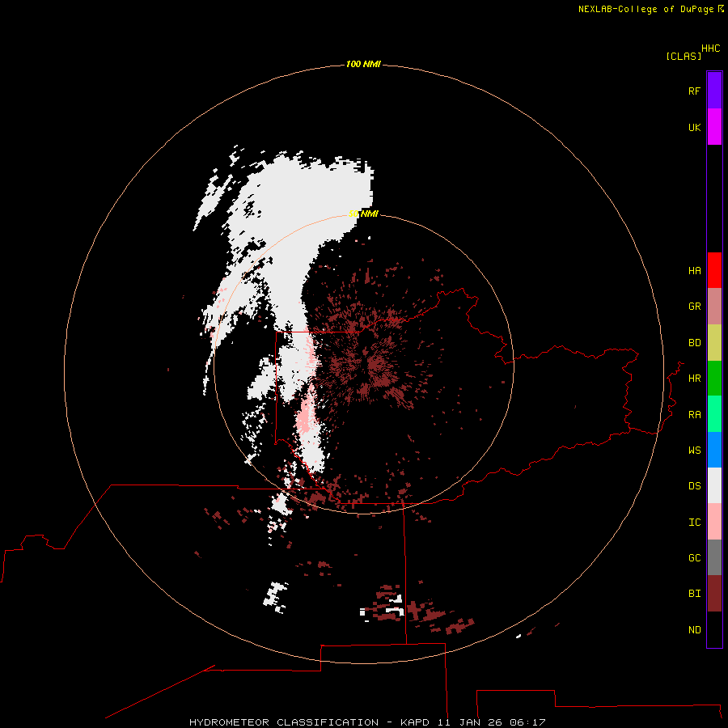
Task: Click the NEXLAB-College of DuPage text
Action: click(x=645, y=9)
